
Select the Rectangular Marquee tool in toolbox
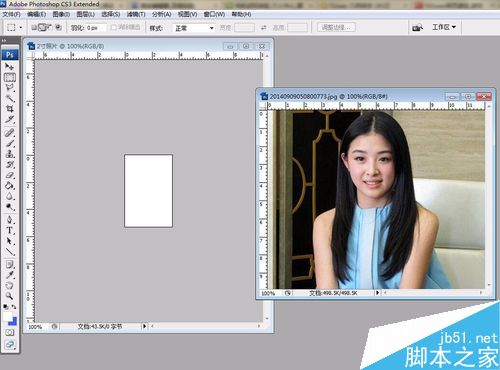9,77
